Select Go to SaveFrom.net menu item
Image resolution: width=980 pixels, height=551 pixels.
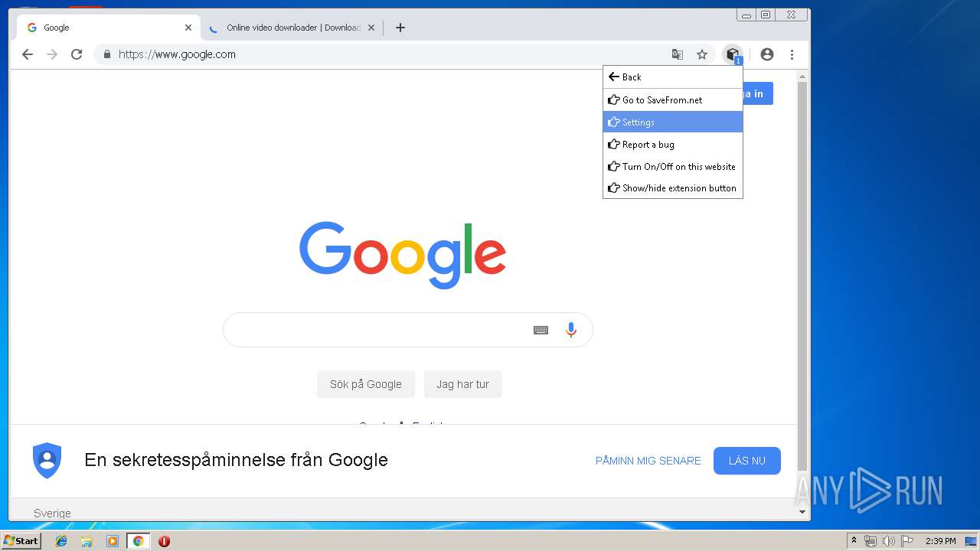(x=673, y=100)
